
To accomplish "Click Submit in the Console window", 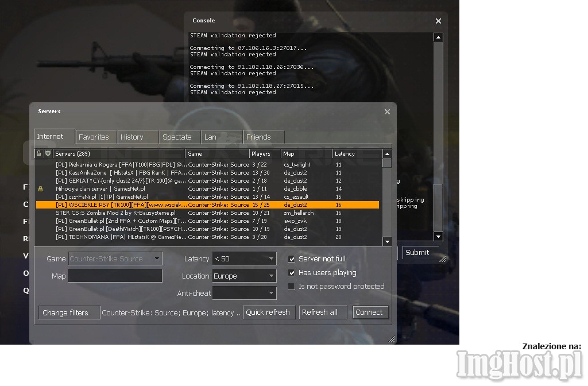I will tap(420, 253).
